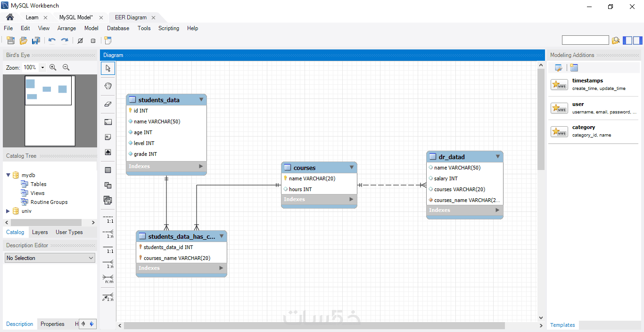Screen dimensions: 644x332
Task: Select the 1:n relationship using existing columns tool
Action: point(108,297)
